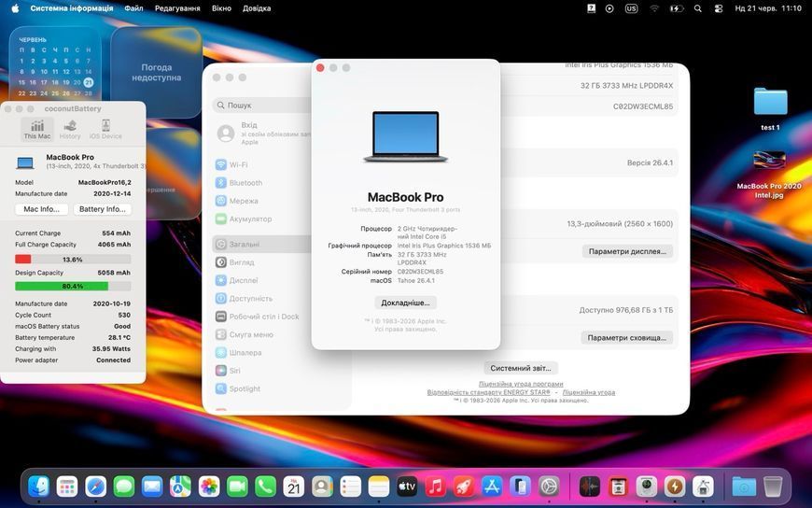Open the Ліцензійна угода програми link
Viewport: 812px width, 508px height.
pyautogui.click(x=521, y=384)
